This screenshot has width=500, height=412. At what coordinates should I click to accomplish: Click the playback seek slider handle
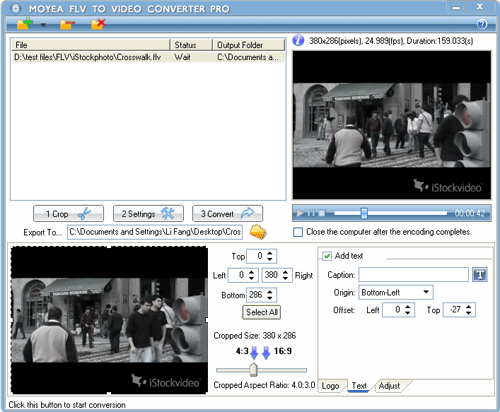coord(364,213)
